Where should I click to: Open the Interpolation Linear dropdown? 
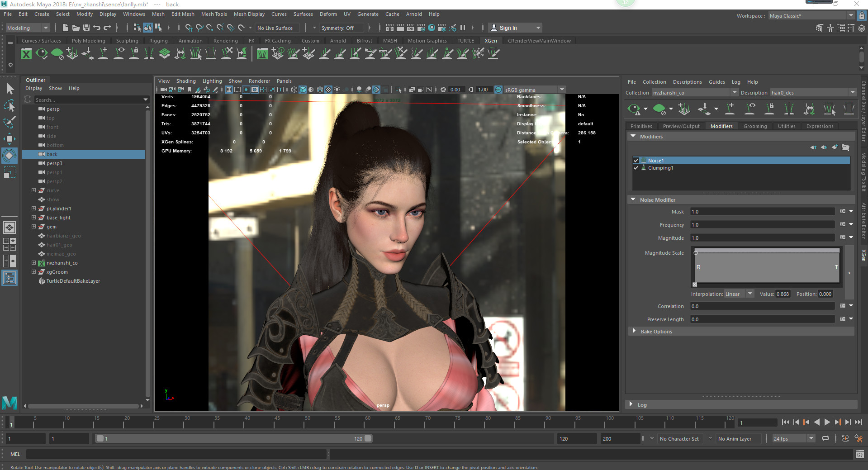(x=739, y=294)
